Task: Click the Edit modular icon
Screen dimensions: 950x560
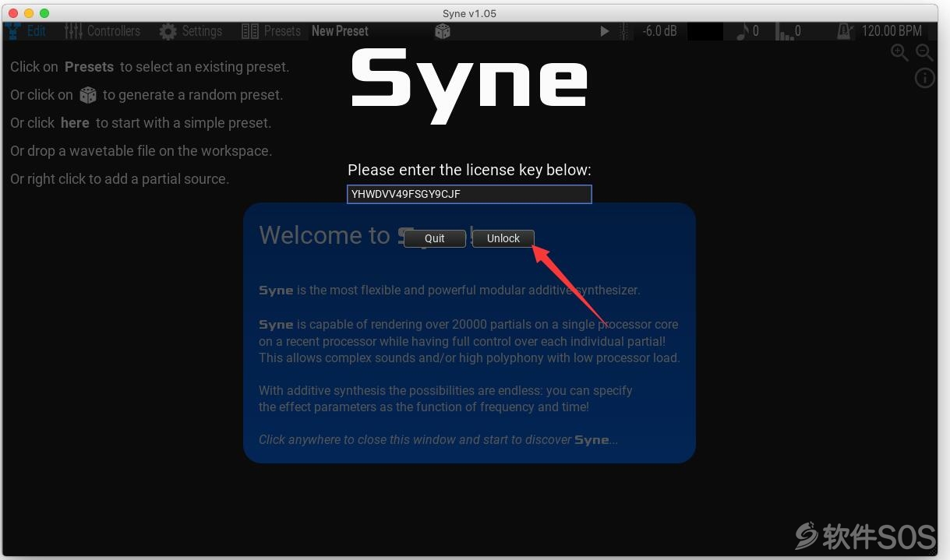Action: 13,31
